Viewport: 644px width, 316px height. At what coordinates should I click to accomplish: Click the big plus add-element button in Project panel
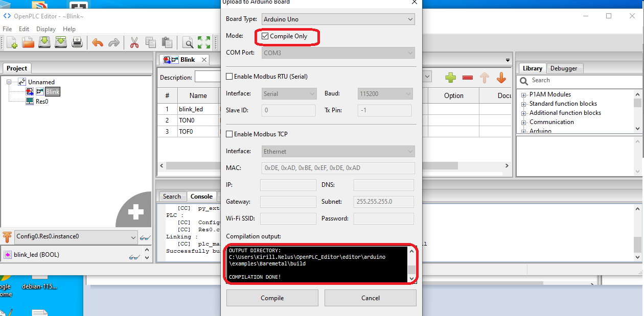coord(135,211)
